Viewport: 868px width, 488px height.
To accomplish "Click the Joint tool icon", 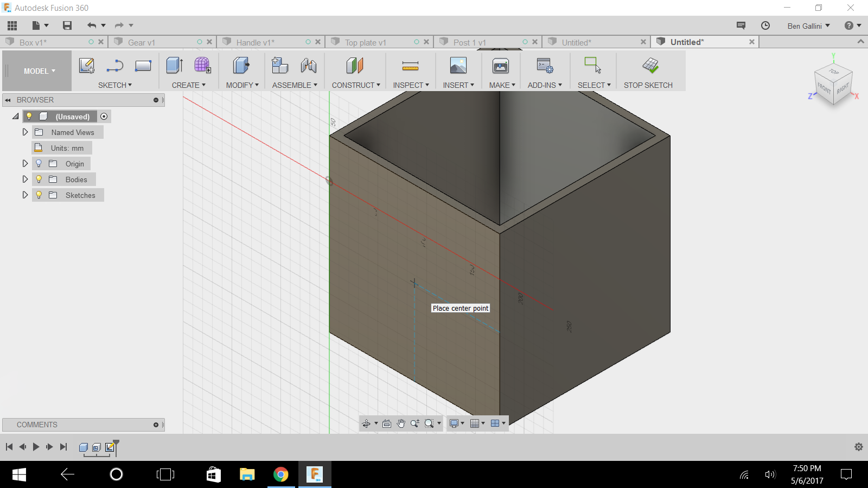I will 309,66.
